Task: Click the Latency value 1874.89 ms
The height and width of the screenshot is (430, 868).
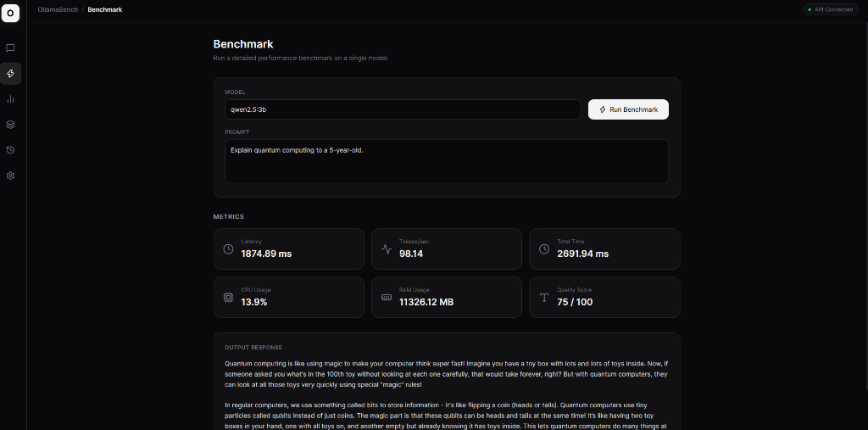Action: (266, 254)
